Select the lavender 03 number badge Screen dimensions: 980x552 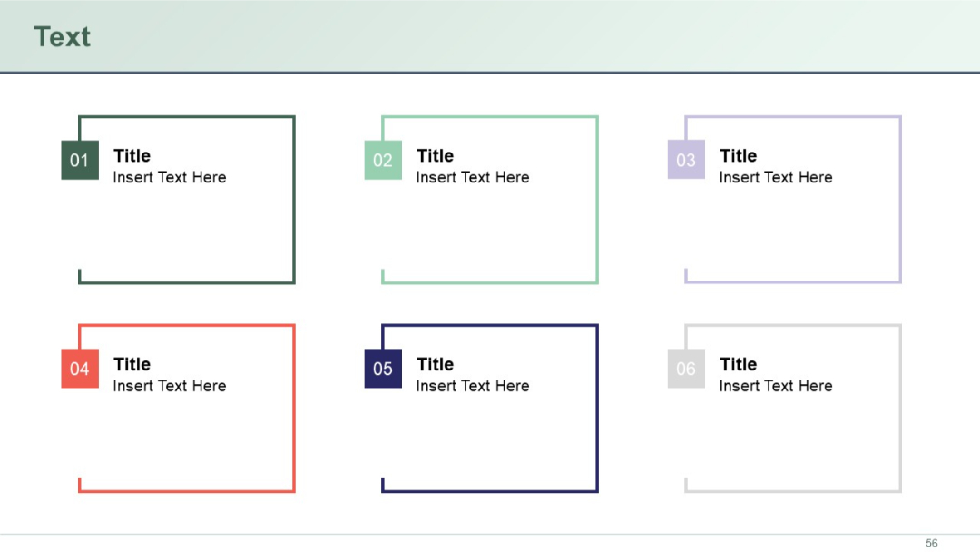pyautogui.click(x=685, y=160)
